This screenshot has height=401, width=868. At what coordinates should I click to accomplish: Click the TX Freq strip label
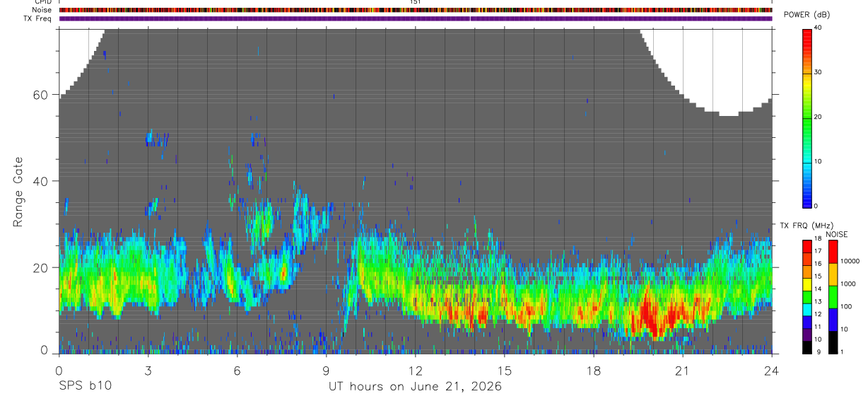tap(38, 18)
